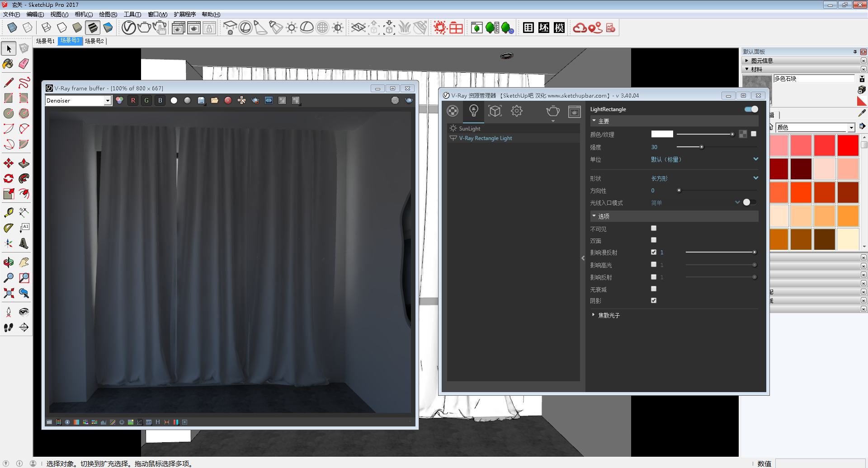Show the red channel in frame buffer
Screen dimensions: 868x468
[x=133, y=100]
